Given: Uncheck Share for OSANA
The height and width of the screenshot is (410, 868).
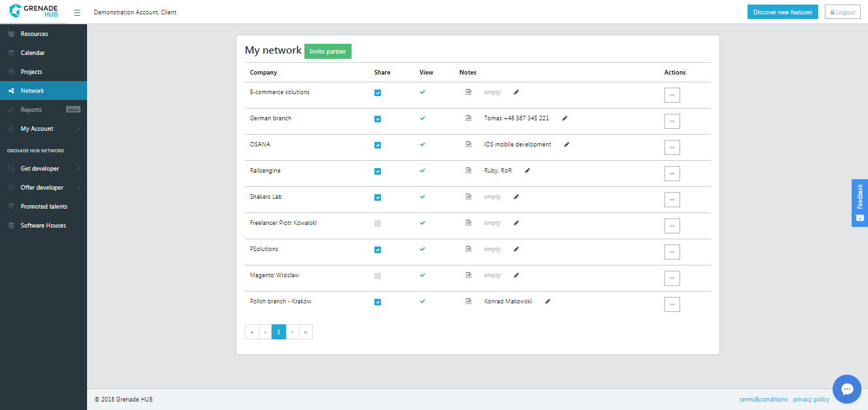Looking at the screenshot, I should pos(378,145).
